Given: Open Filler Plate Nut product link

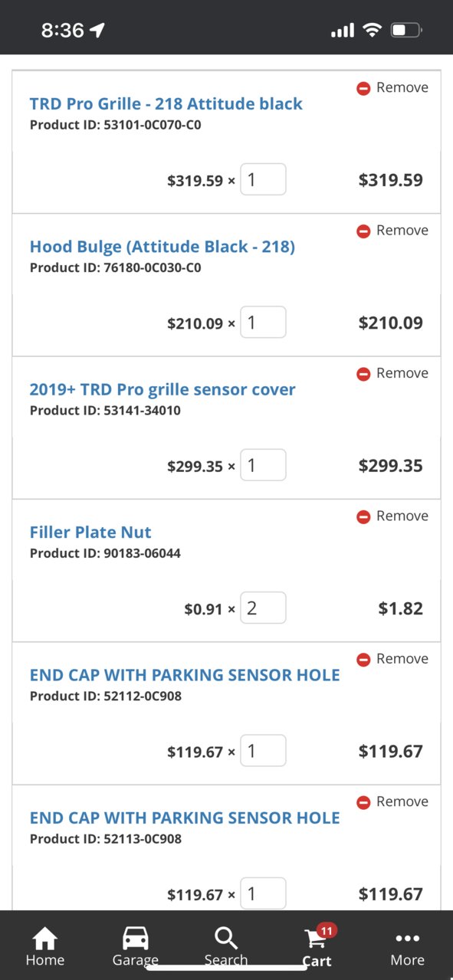Looking at the screenshot, I should (x=90, y=532).
